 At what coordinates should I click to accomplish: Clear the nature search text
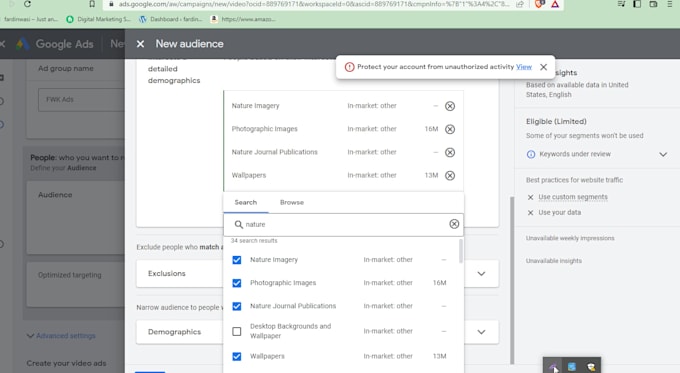point(454,224)
